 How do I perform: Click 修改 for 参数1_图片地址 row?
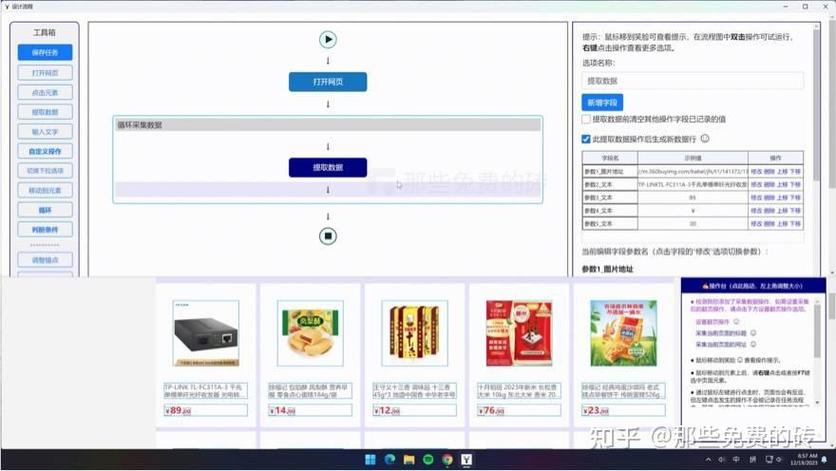tap(756, 172)
